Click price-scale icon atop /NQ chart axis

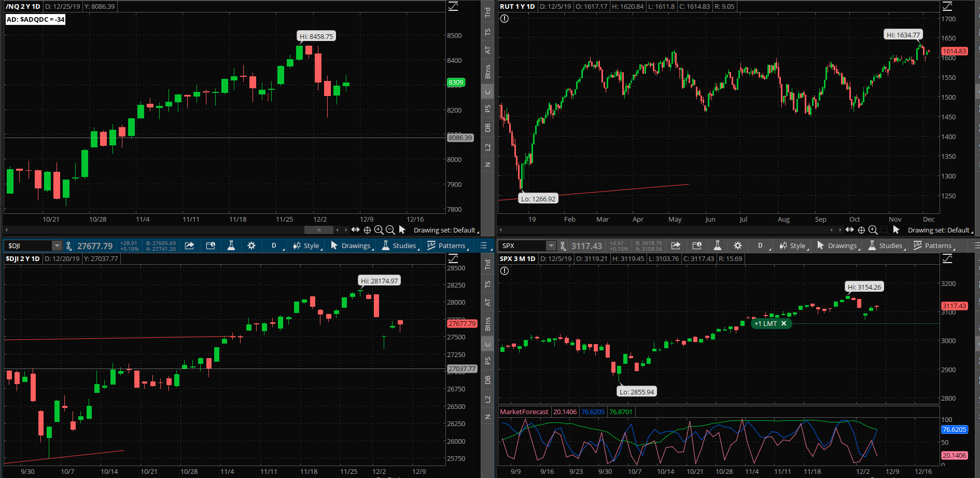tap(453, 6)
